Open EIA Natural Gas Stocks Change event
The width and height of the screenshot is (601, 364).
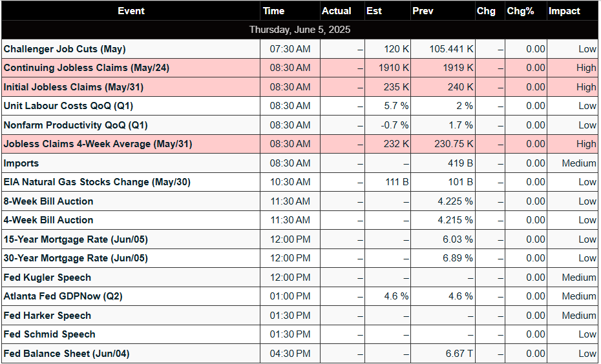click(x=97, y=182)
